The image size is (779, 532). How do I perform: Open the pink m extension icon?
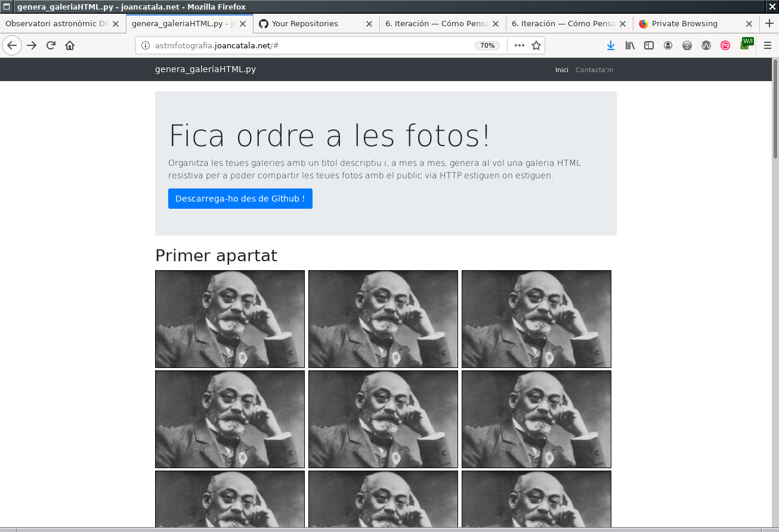pos(725,45)
